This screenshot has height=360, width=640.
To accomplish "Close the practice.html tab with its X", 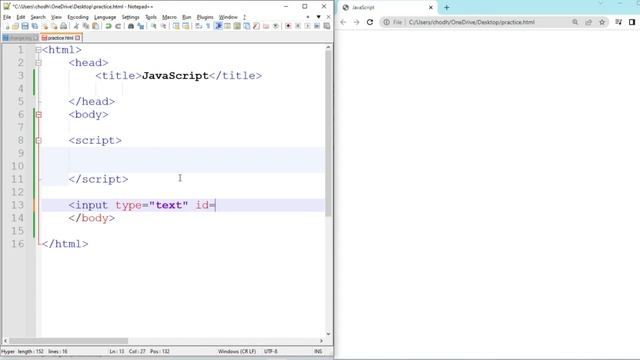I will point(78,38).
